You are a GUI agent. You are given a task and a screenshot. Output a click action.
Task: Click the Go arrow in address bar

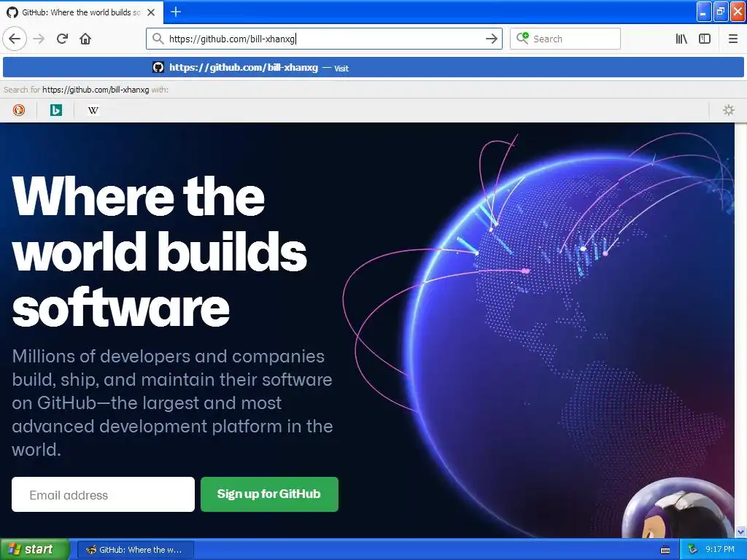click(491, 39)
